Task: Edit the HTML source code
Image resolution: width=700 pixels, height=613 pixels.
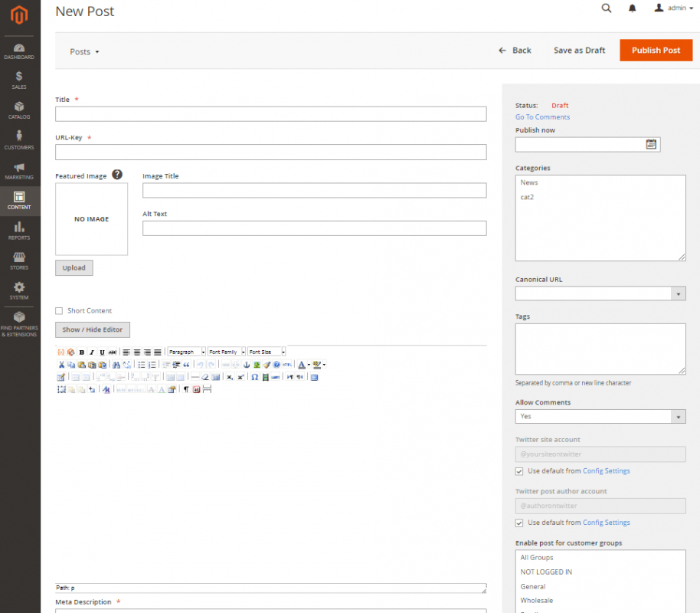Action: click(286, 365)
